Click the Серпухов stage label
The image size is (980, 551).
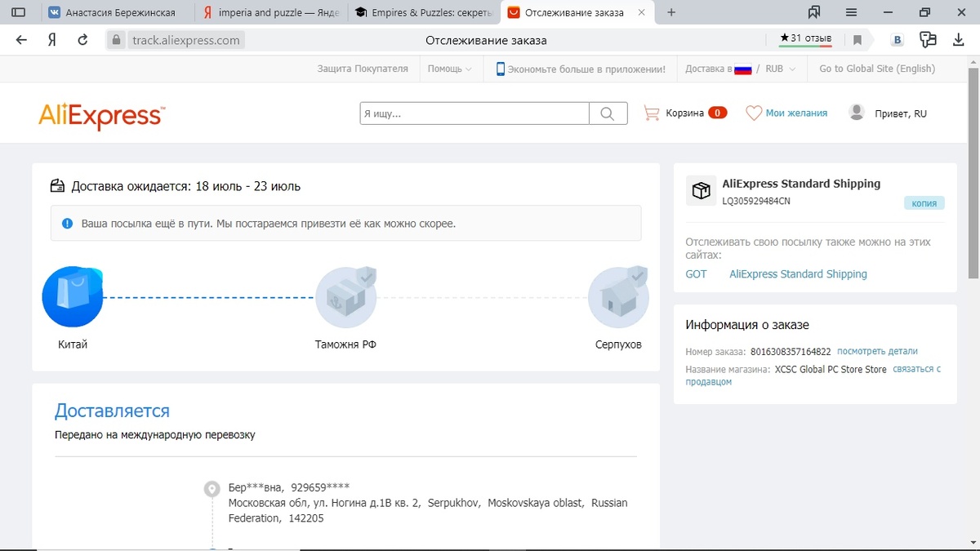coord(618,344)
